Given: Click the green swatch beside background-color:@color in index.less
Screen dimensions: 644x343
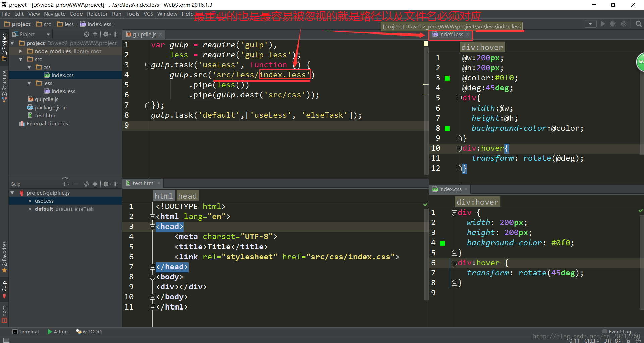Looking at the screenshot, I should [447, 128].
